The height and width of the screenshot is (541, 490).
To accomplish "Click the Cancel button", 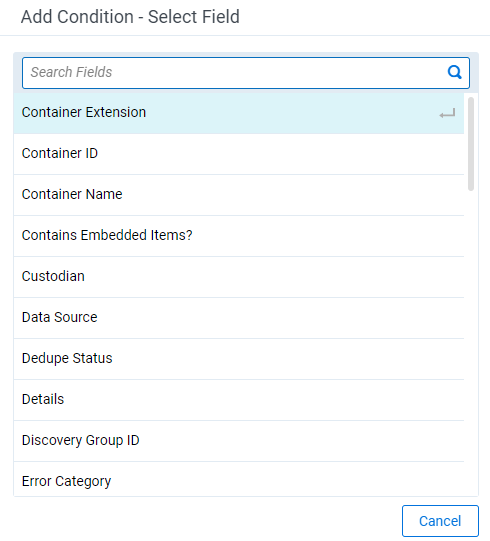I will click(x=440, y=521).
